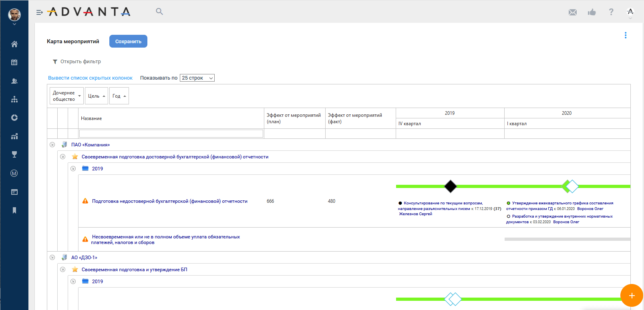
Task: Collapse the АО «ДЗО-1» row
Action: pos(52,258)
